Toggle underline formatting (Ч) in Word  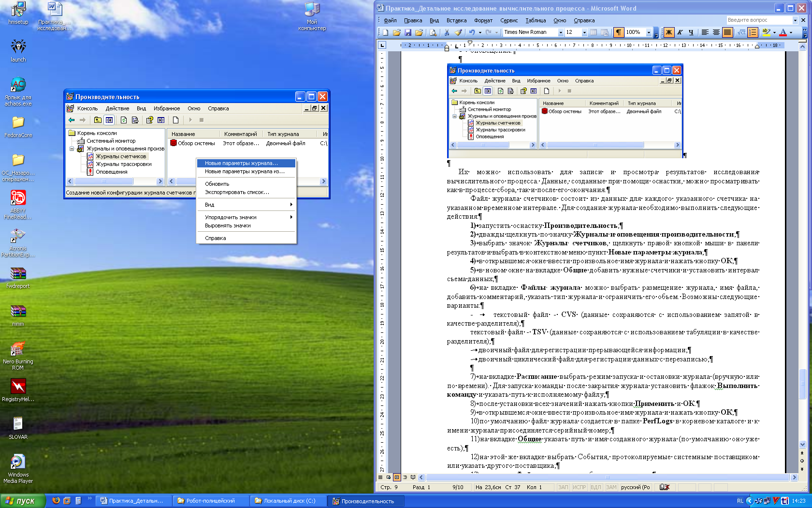[x=691, y=32]
